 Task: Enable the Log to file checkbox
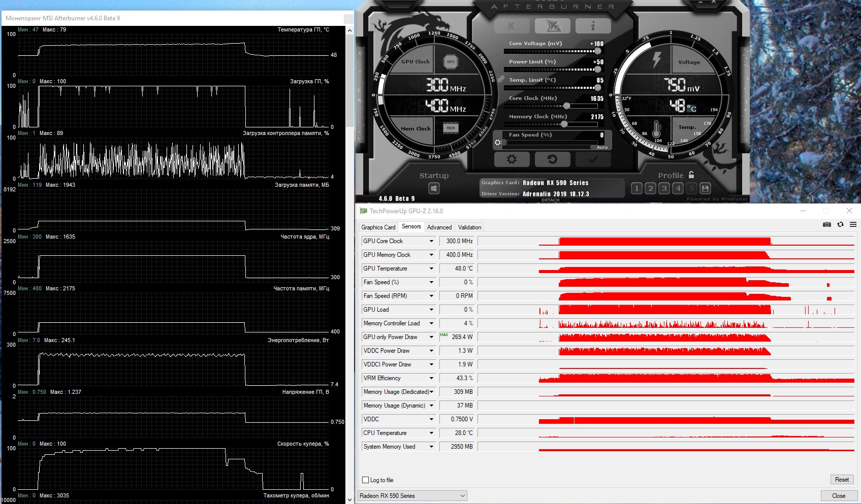tap(365, 480)
